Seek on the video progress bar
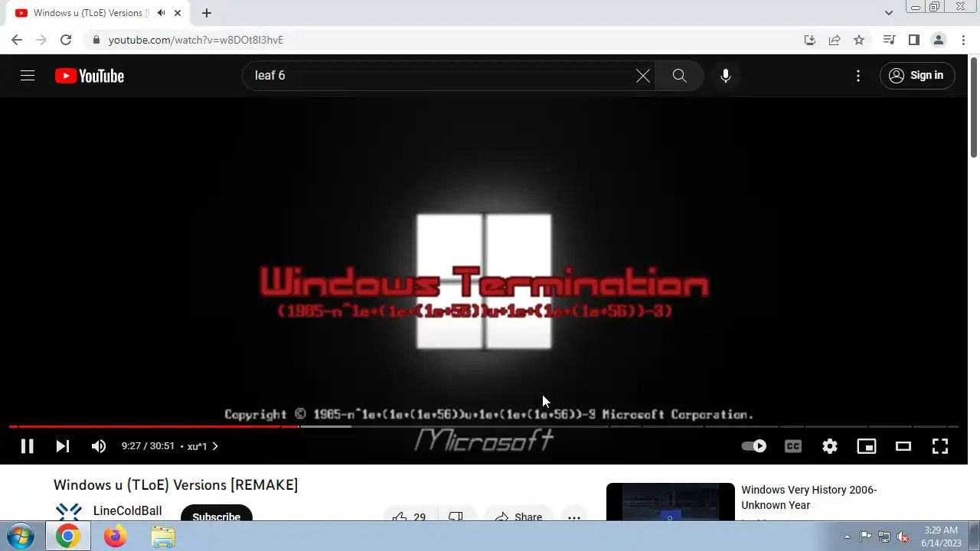The width and height of the screenshot is (980, 551). pos(484,426)
